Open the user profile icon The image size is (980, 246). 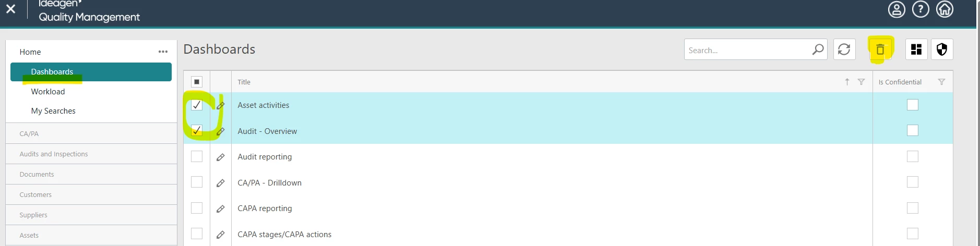pyautogui.click(x=897, y=9)
